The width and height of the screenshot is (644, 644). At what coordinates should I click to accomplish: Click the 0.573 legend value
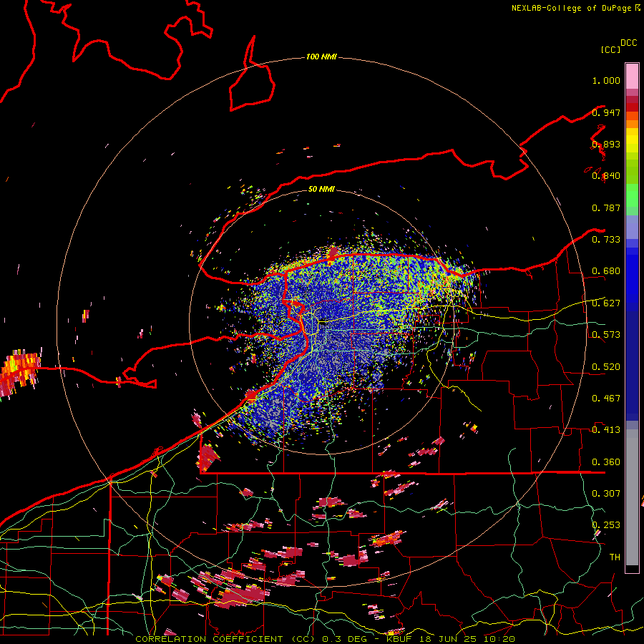606,335
